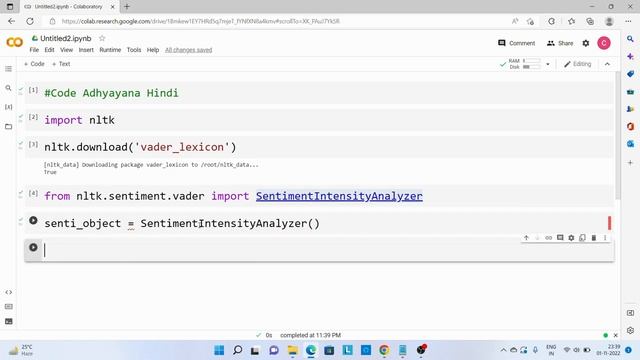Image resolution: width=640 pixels, height=360 pixels.
Task: Delete the selected cell
Action: click(594, 238)
